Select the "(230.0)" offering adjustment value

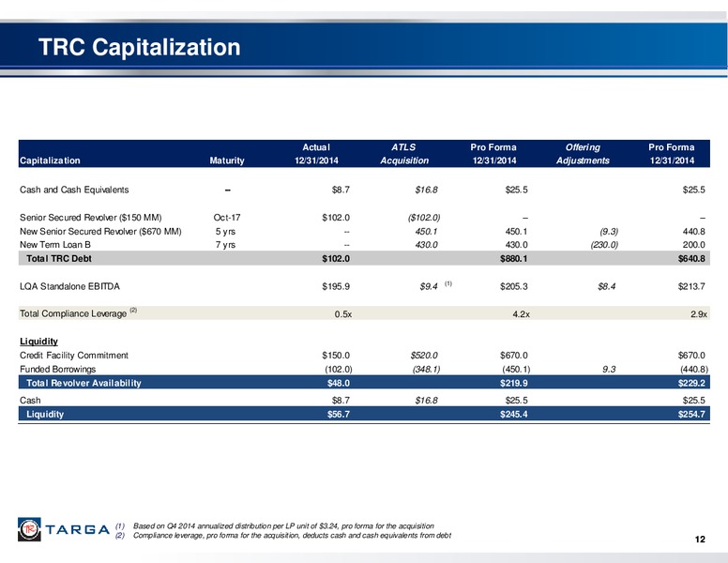point(604,245)
